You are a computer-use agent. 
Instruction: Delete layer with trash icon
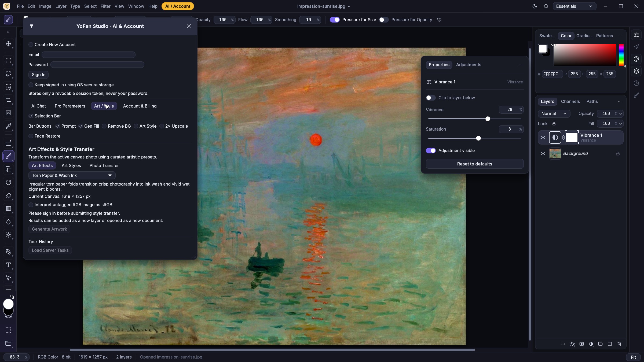(619, 344)
